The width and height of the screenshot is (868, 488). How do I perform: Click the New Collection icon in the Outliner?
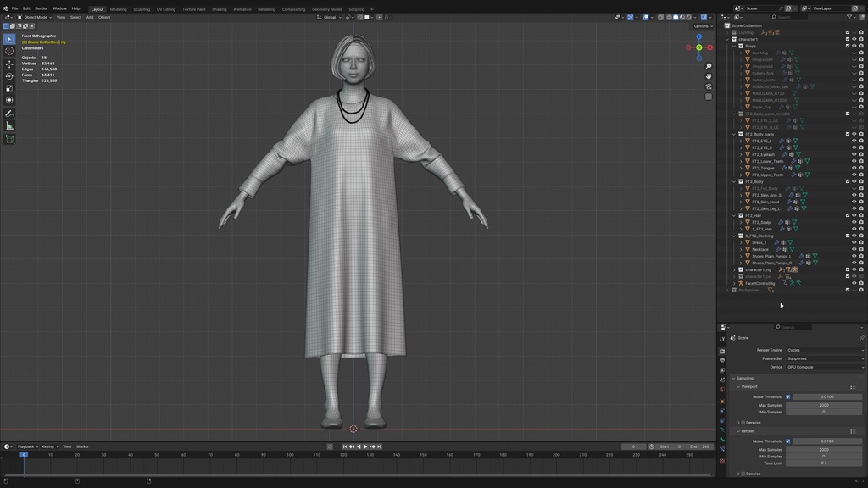862,17
